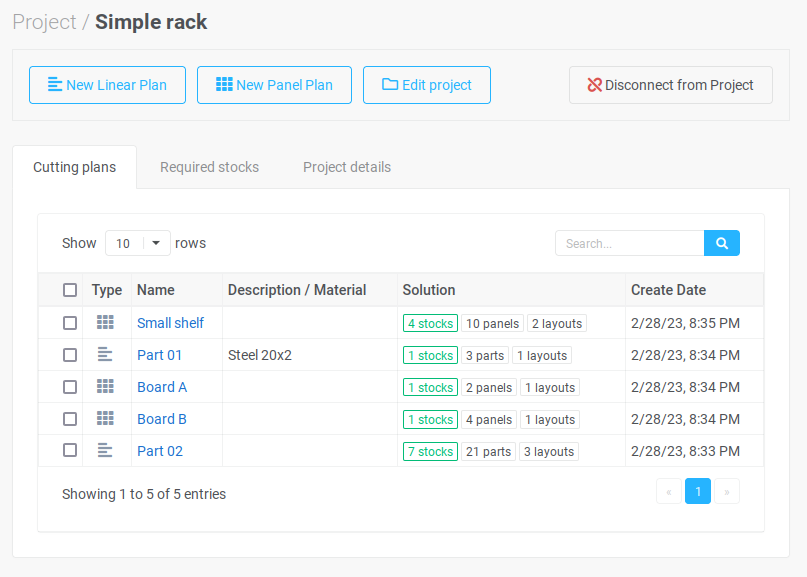Click folder icon on Edit project button
This screenshot has height=577, width=807.
tap(390, 84)
